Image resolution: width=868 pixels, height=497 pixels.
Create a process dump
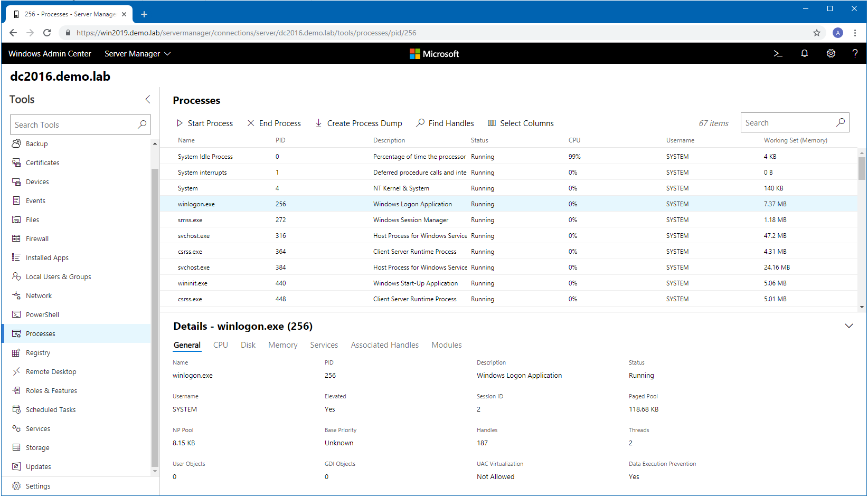(358, 123)
